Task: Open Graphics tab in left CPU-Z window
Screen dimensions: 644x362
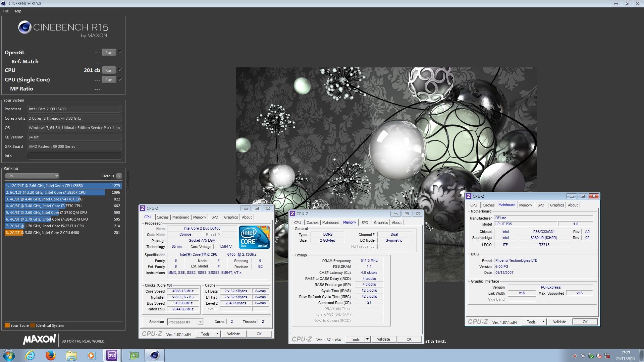Action: (231, 217)
